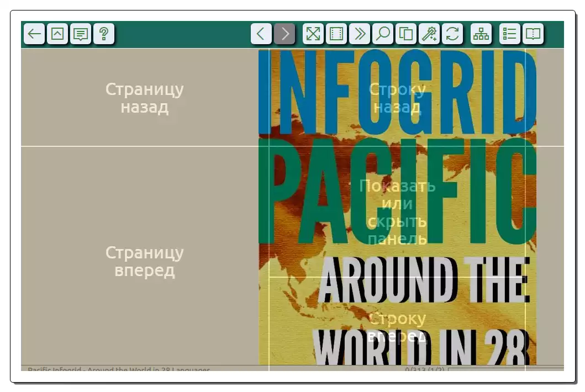Click the film-strip page view icon
Image resolution: width=585 pixels, height=392 pixels.
click(336, 34)
